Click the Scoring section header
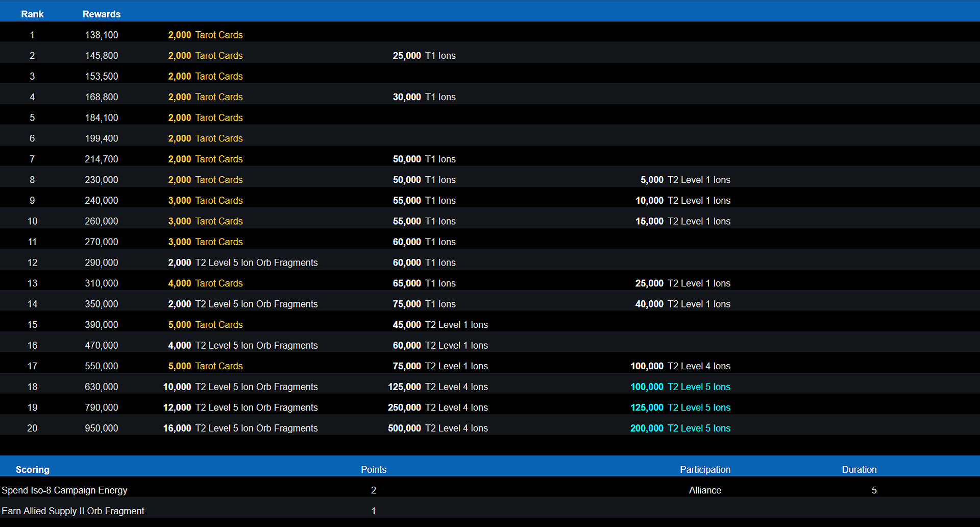The image size is (980, 527). point(33,470)
